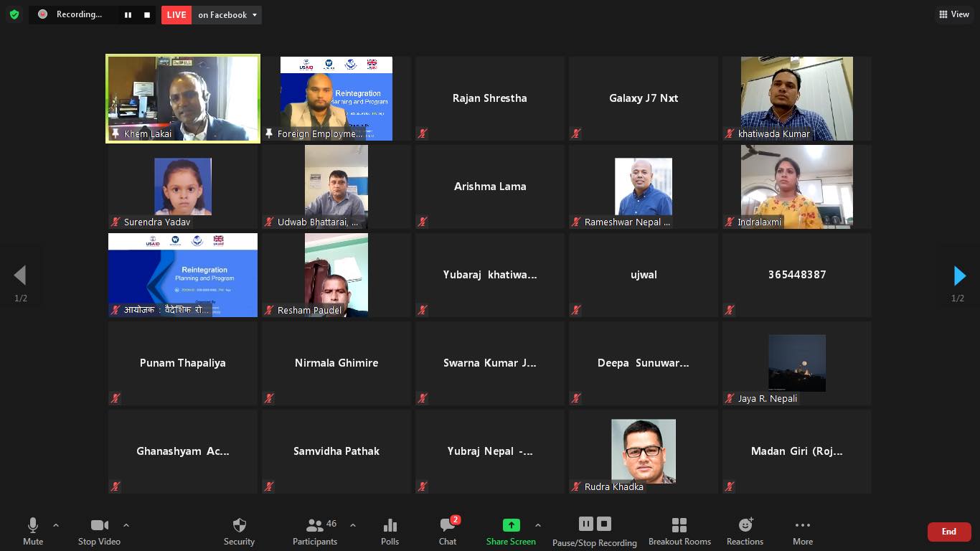Expand audio options arrow beside Mute
The width and height of the screenshot is (980, 551).
click(x=56, y=525)
